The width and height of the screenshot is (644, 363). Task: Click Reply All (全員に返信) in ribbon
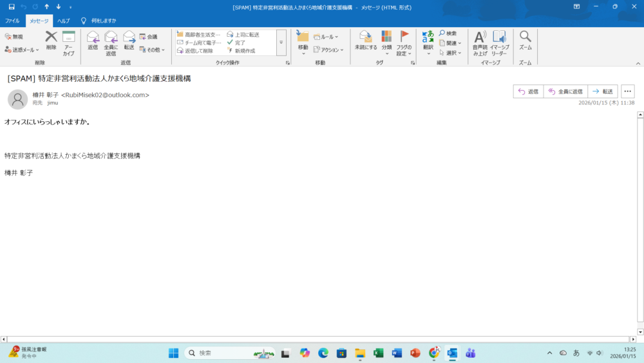tap(111, 37)
